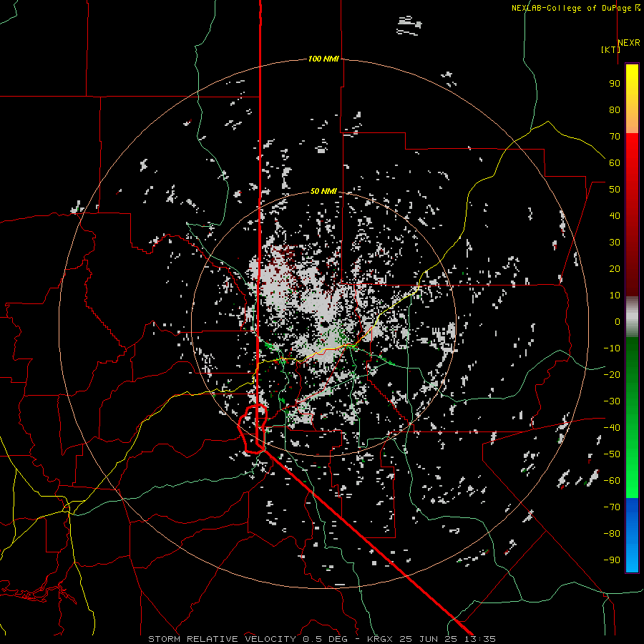The width and height of the screenshot is (644, 644).
Task: Select the positive 10 velocity scale value
Action: tap(615, 296)
